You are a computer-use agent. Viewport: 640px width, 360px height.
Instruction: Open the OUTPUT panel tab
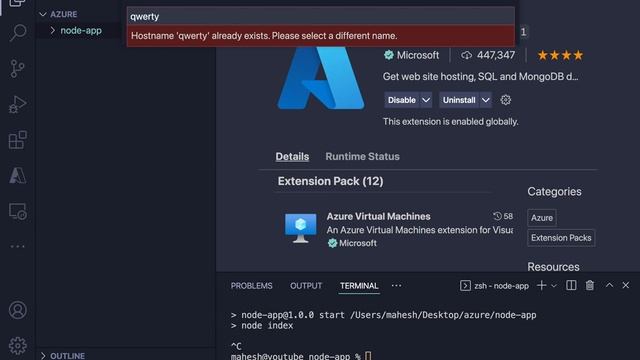[x=306, y=286]
